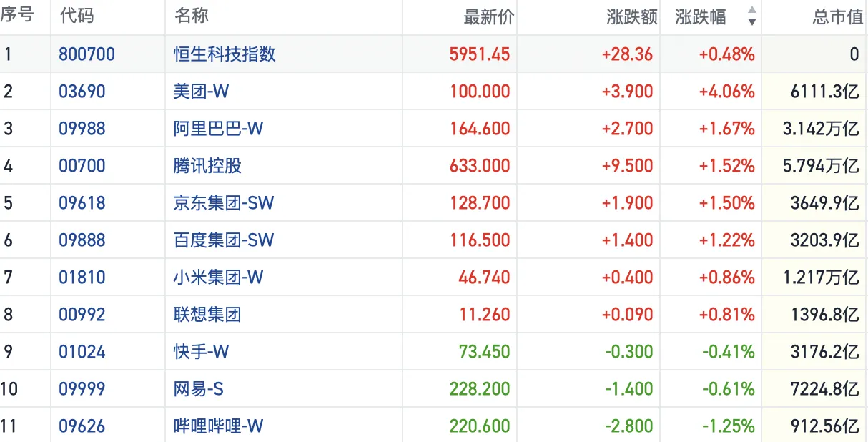Image resolution: width=868 pixels, height=442 pixels.
Task: Open the 快手-W stock link
Action: click(x=201, y=352)
